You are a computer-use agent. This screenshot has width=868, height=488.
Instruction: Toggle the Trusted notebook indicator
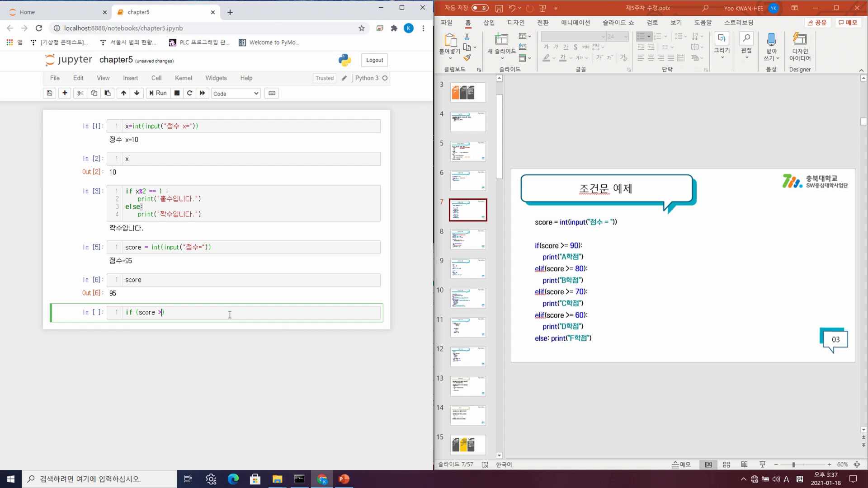pos(324,78)
